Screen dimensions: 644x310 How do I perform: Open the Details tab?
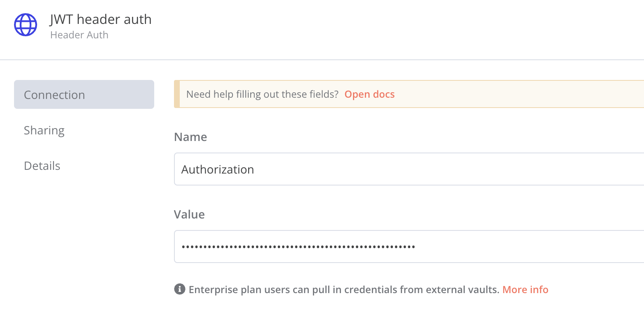point(42,166)
